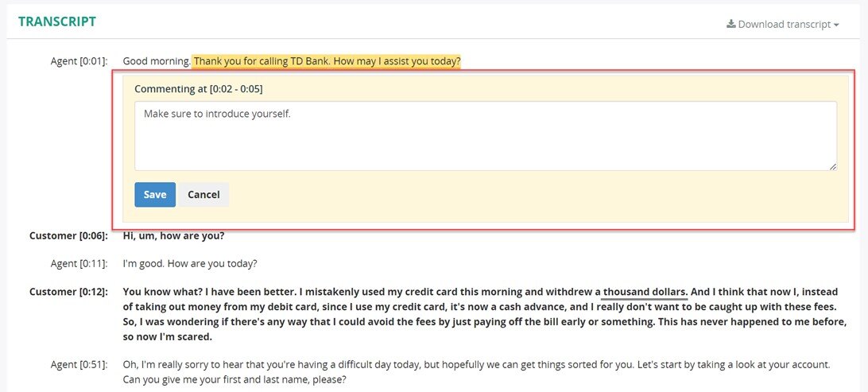Viewport: 868px width, 392px height.
Task: Click the dropdown caret after Download transcript
Action: [836, 25]
